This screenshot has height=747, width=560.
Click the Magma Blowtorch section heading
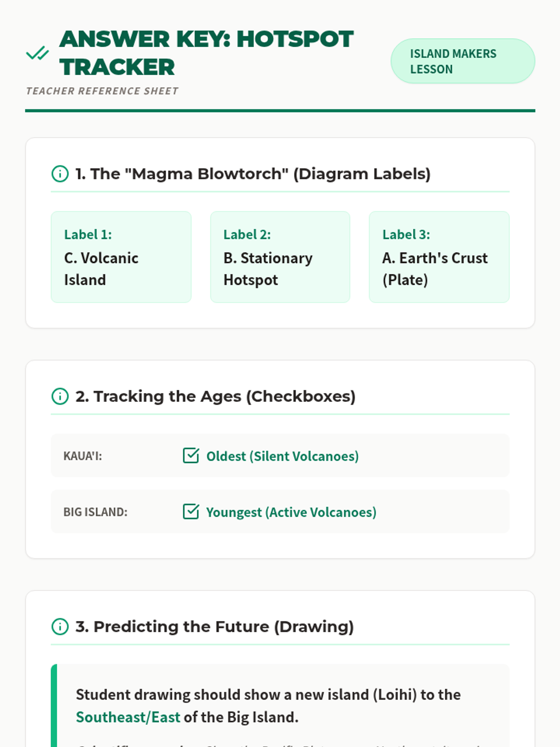(x=253, y=174)
